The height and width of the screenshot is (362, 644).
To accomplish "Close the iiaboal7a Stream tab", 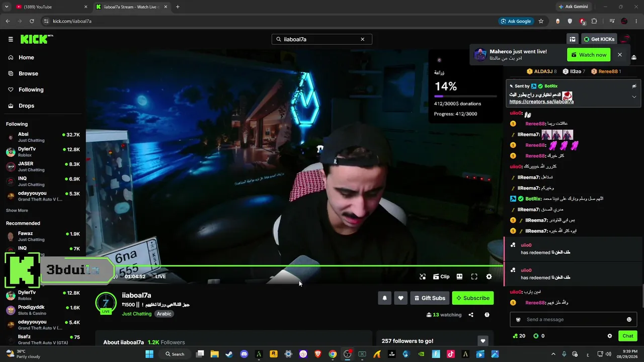I will pyautogui.click(x=166, y=7).
